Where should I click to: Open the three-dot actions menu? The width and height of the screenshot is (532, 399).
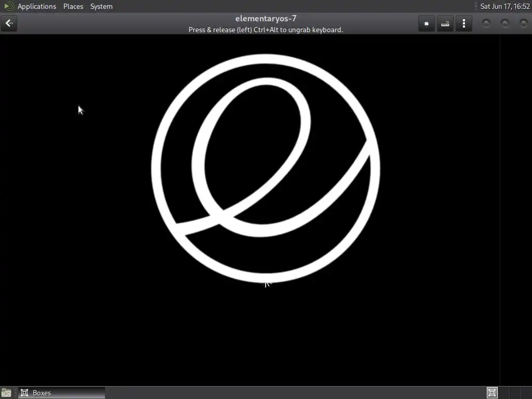coord(464,23)
